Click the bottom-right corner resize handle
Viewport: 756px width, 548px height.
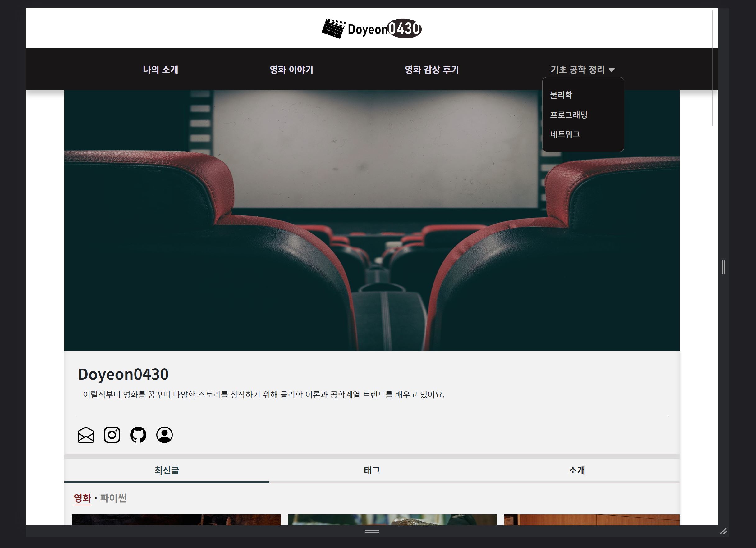[x=723, y=531]
